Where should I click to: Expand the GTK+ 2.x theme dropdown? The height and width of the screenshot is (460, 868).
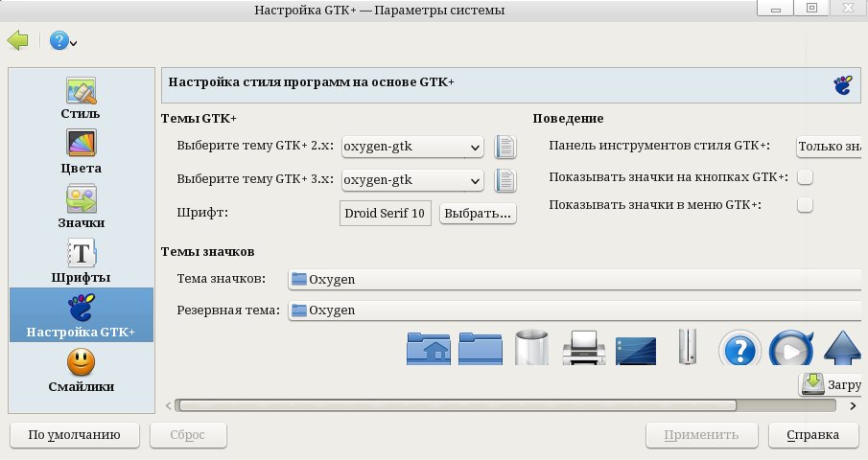click(x=413, y=147)
